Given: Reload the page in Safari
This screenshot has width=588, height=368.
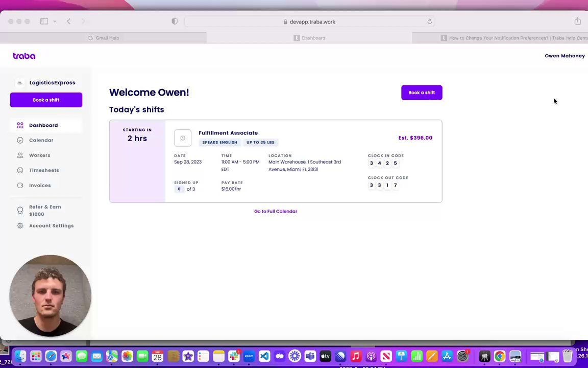Looking at the screenshot, I should pyautogui.click(x=429, y=22).
